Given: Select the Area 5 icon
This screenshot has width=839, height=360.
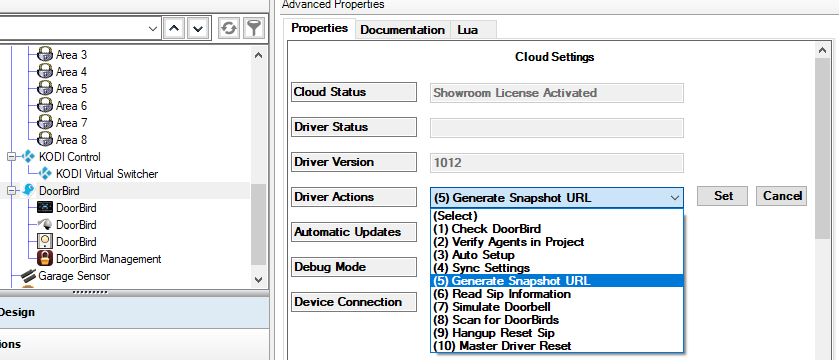Looking at the screenshot, I should pos(45,88).
